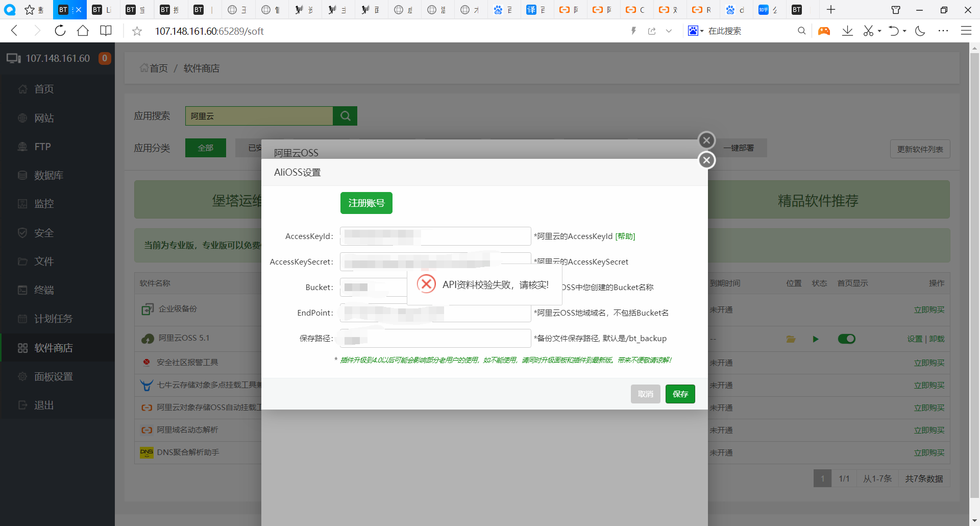Select the 一键部署 category tab
The height and width of the screenshot is (526, 980).
point(739,148)
